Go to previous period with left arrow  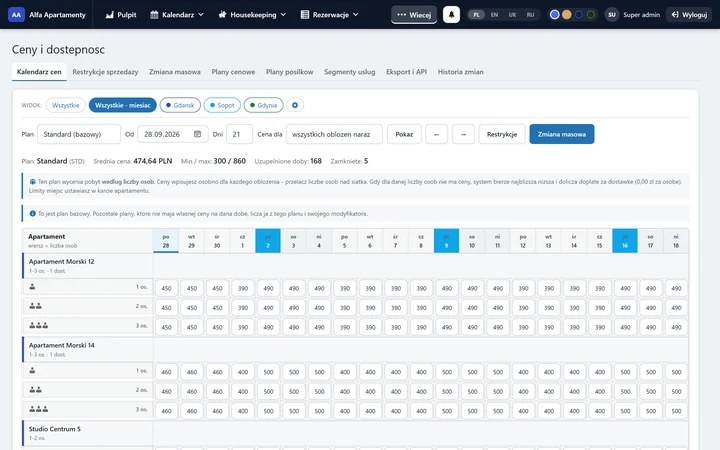tap(436, 134)
